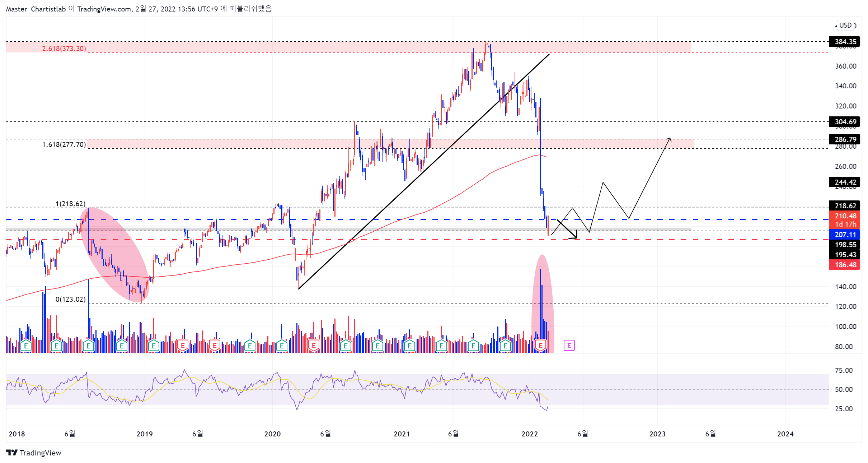Click the 2018 label on the time axis
Viewport: 868px width, 463px height.
pos(17,434)
